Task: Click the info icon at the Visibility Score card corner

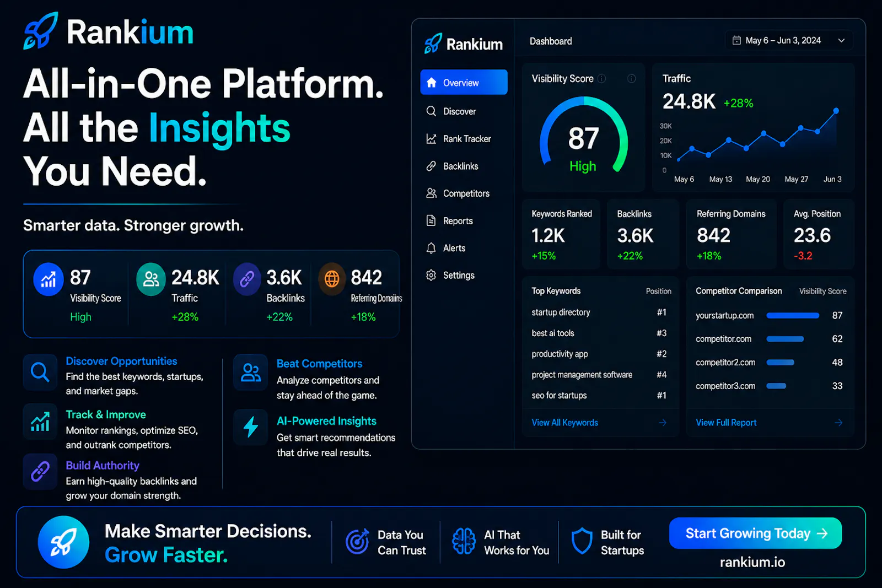Action: coord(632,79)
